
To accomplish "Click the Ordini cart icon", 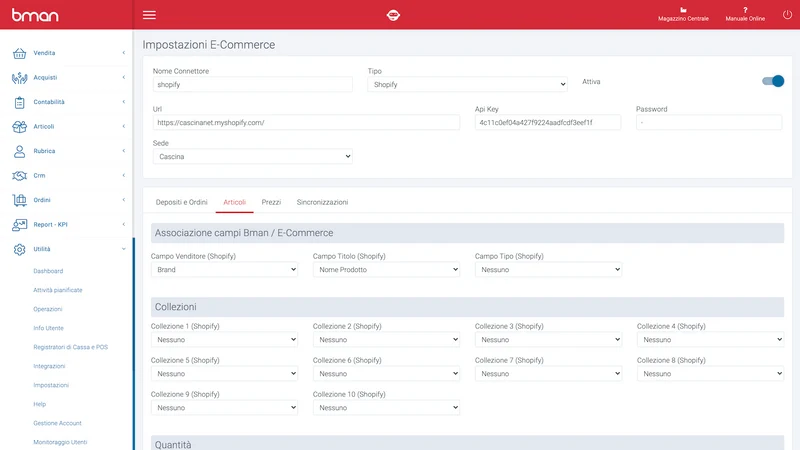I will [x=19, y=200].
